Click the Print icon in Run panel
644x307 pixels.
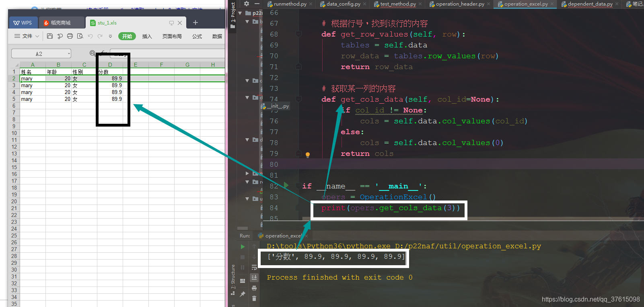(254, 288)
